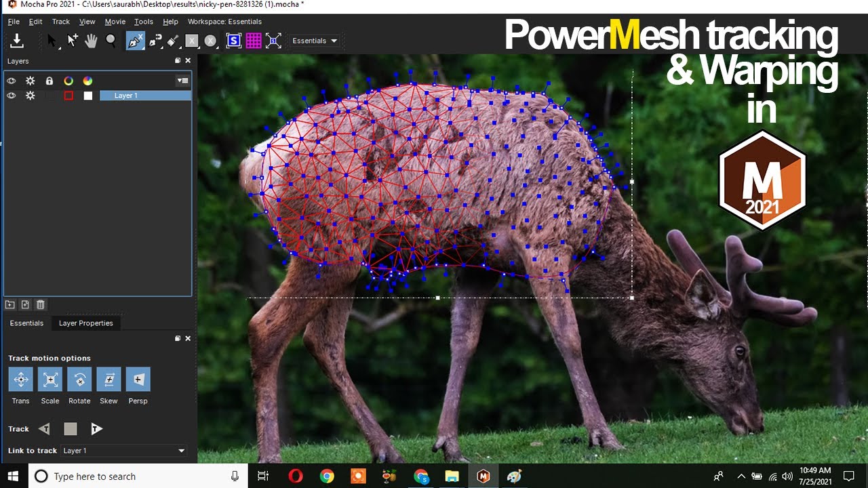
Task: Click Track Forwards button
Action: [96, 428]
